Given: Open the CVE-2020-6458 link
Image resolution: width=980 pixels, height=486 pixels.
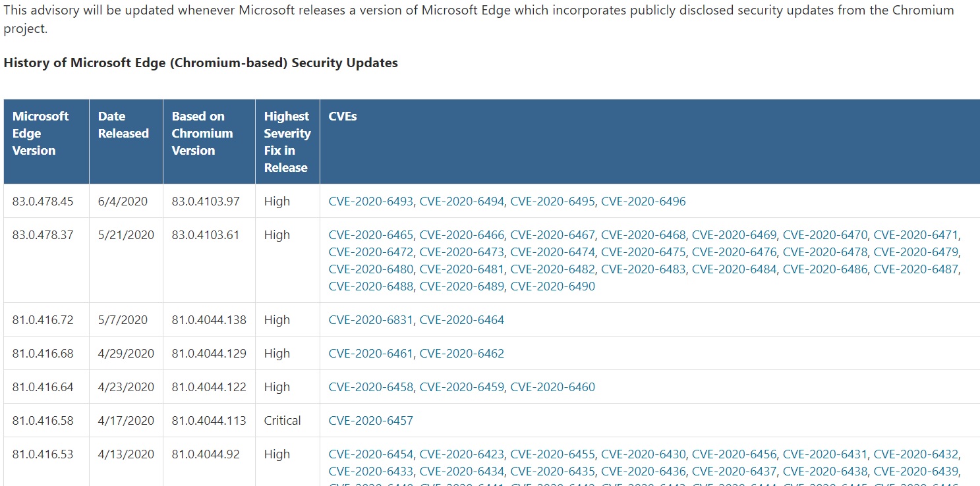Looking at the screenshot, I should click(x=371, y=387).
